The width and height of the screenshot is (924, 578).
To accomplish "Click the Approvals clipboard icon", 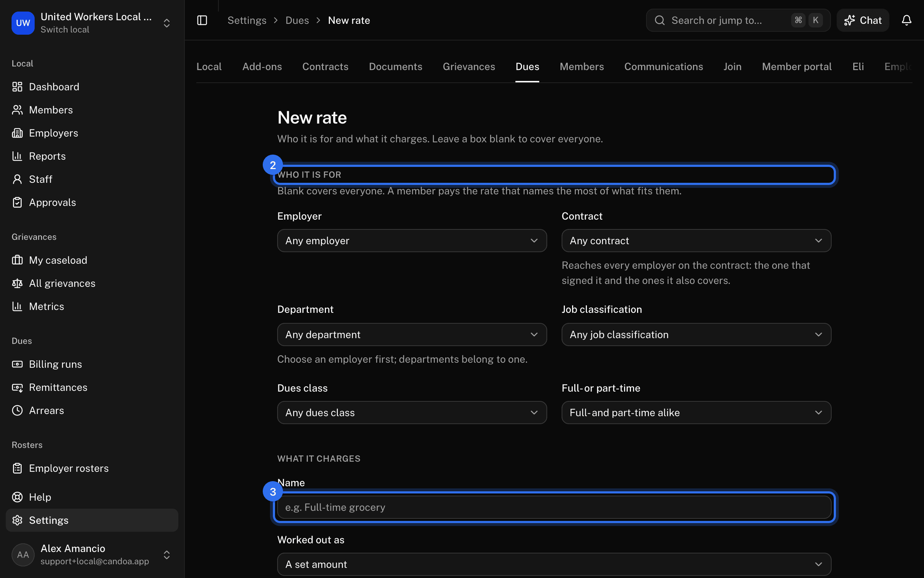I will pyautogui.click(x=17, y=202).
